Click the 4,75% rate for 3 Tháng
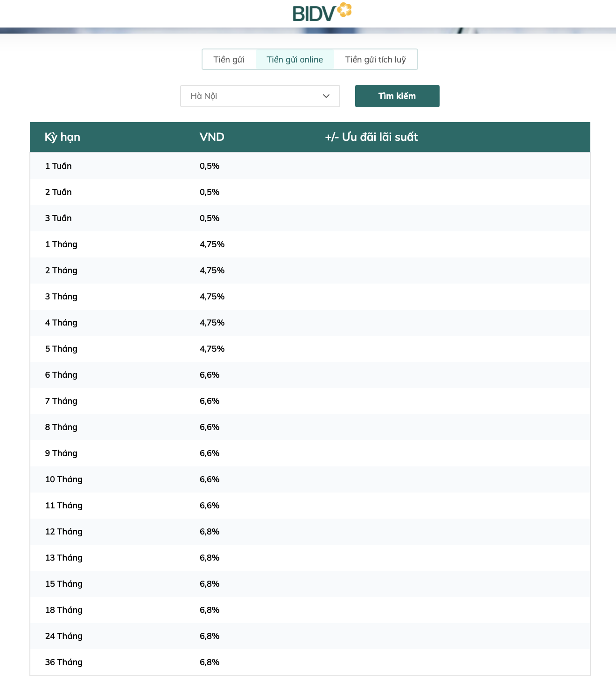The height and width of the screenshot is (680, 616). pyautogui.click(x=212, y=297)
